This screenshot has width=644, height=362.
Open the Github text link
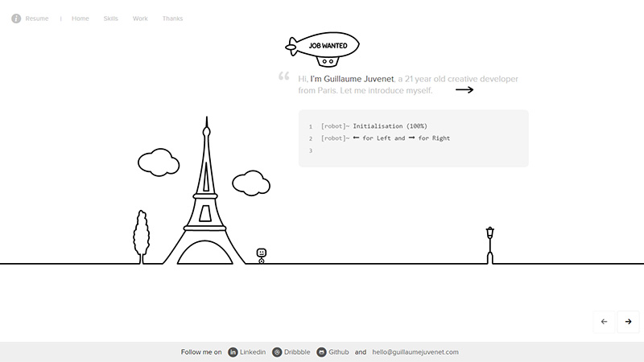(339, 352)
